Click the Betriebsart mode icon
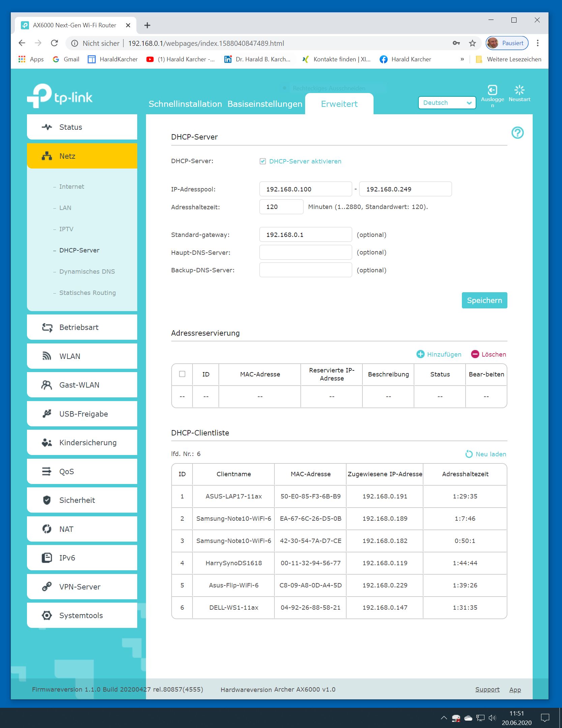Image resolution: width=562 pixels, height=728 pixels. click(x=47, y=327)
